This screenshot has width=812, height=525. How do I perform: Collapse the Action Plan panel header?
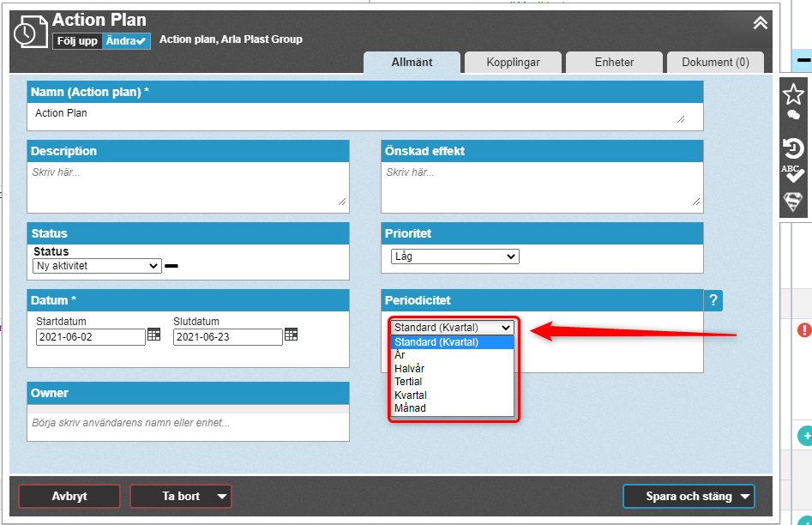[760, 23]
